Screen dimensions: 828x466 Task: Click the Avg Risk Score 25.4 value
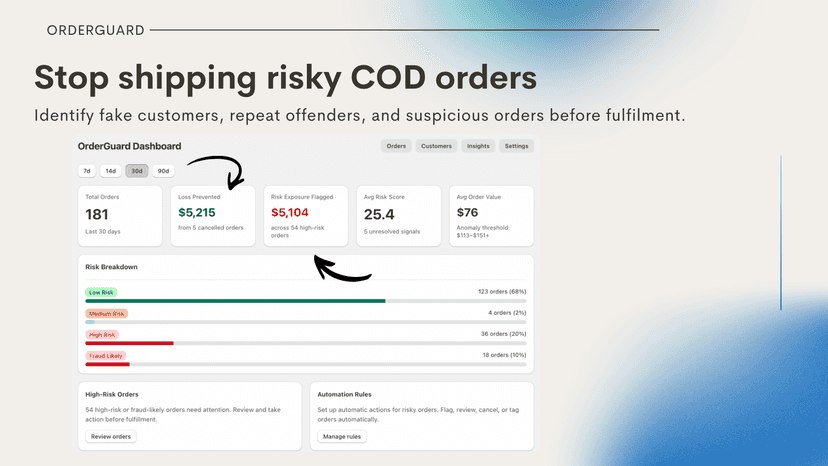(x=379, y=214)
